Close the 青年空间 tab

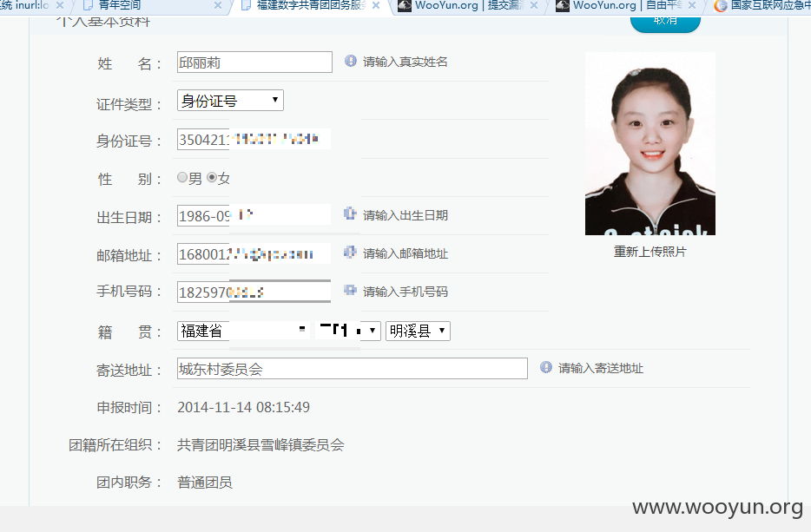tap(218, 5)
